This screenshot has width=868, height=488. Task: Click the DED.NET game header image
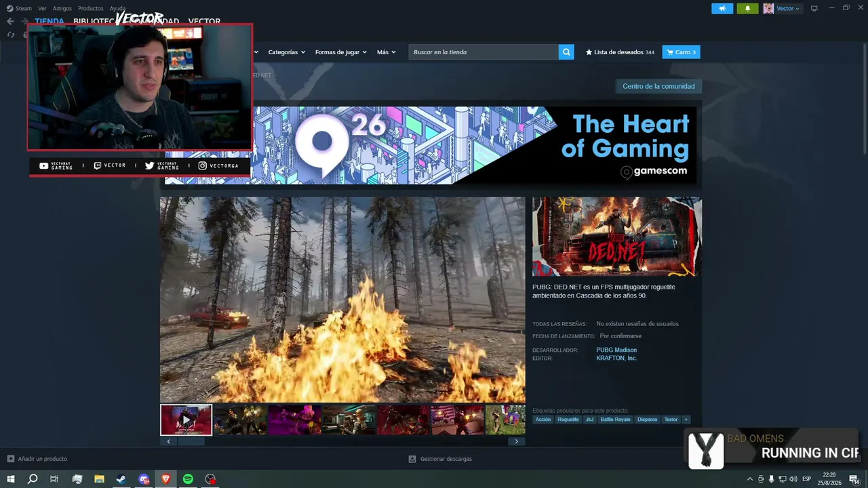(617, 237)
